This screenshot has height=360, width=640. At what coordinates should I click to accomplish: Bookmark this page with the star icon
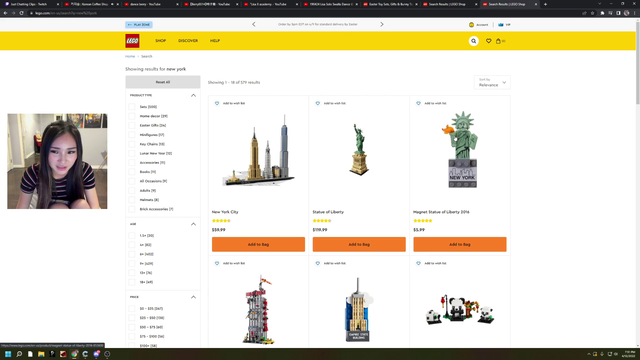(592, 13)
